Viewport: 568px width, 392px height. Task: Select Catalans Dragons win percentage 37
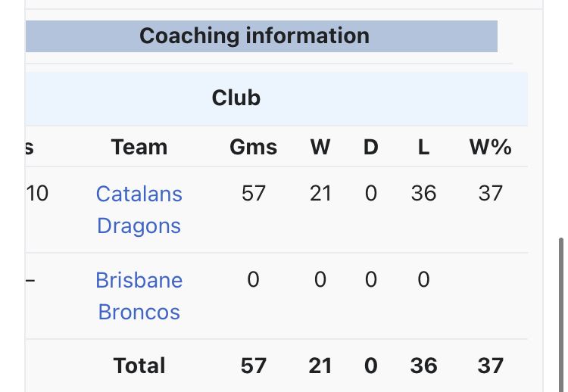tap(491, 193)
